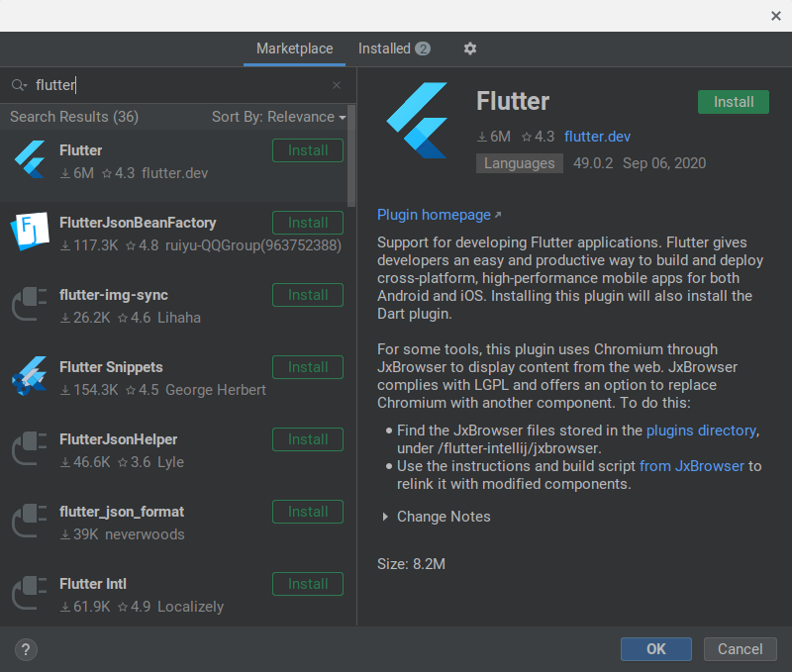Click the Installed tab count badge

pos(423,48)
